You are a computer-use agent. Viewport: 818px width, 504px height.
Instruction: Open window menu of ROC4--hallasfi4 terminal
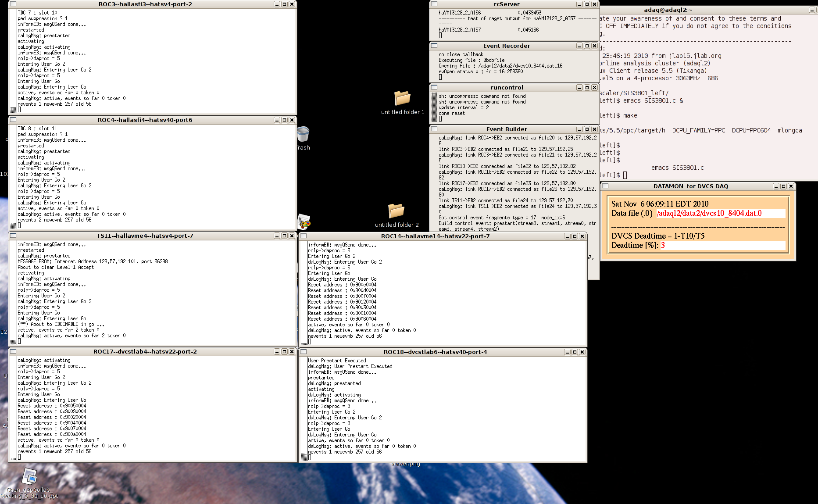point(13,120)
